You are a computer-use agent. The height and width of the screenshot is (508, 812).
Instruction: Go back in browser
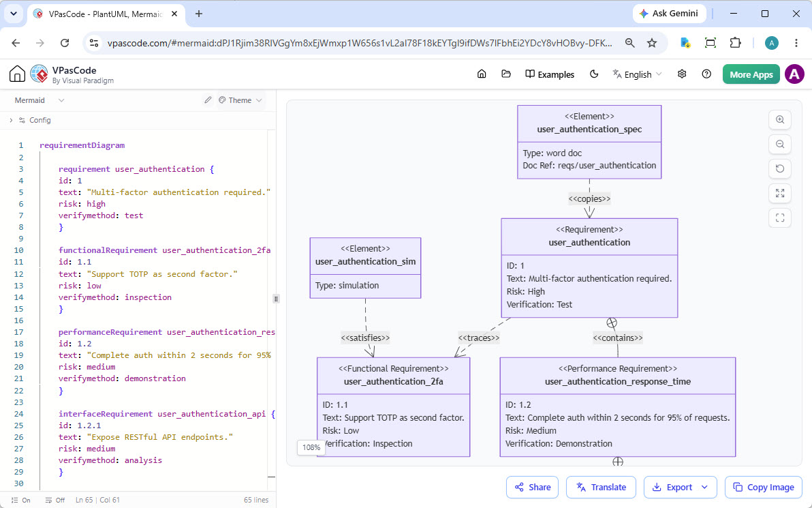click(x=16, y=43)
